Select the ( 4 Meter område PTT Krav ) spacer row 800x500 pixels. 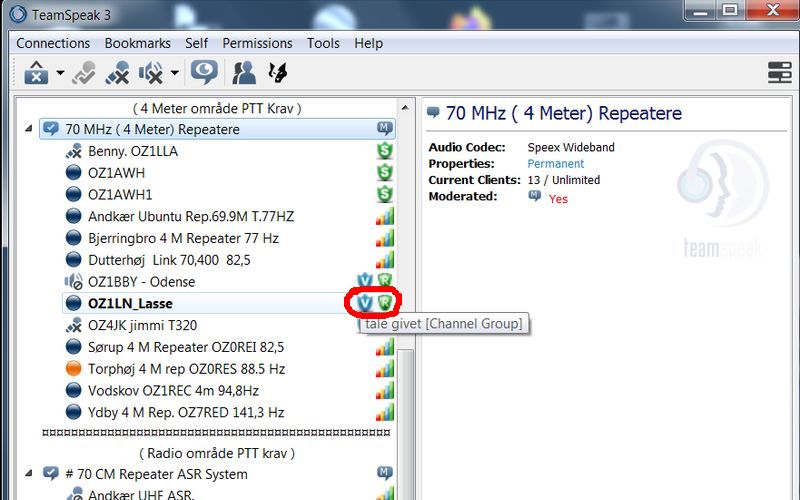(217, 108)
